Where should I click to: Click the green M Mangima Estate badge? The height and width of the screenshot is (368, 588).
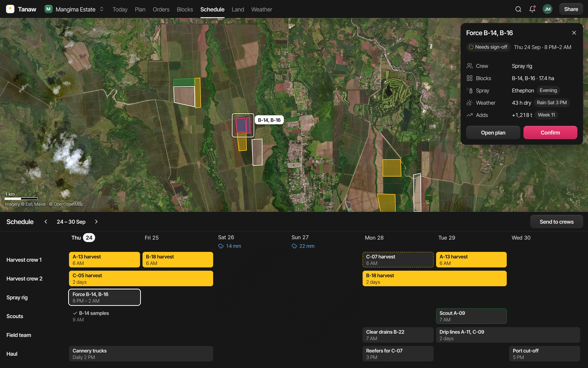pyautogui.click(x=49, y=9)
